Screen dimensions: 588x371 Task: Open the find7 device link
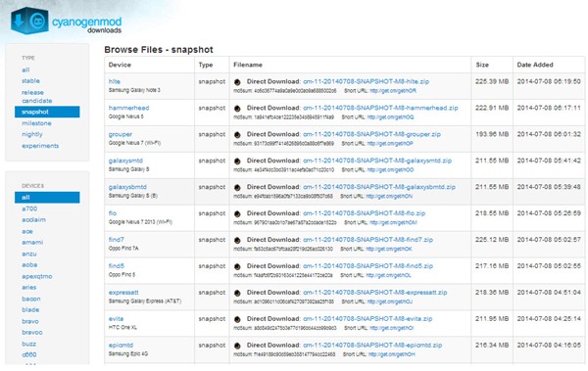117,240
